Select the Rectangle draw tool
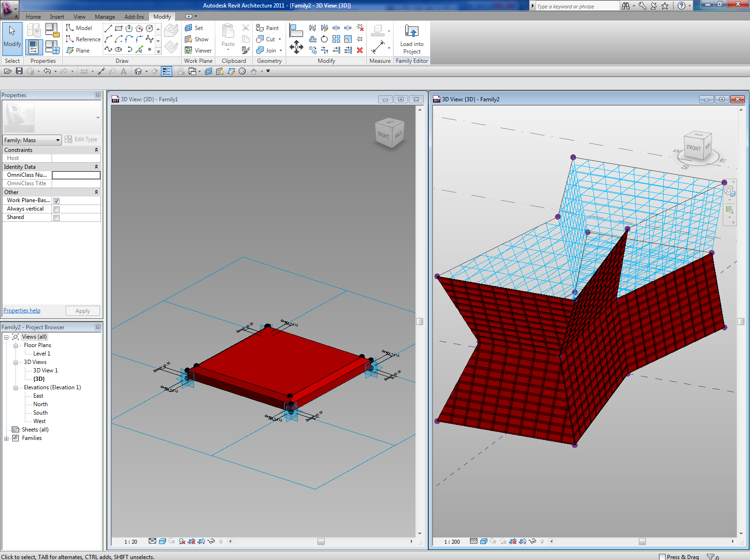This screenshot has height=560, width=750. tap(119, 28)
